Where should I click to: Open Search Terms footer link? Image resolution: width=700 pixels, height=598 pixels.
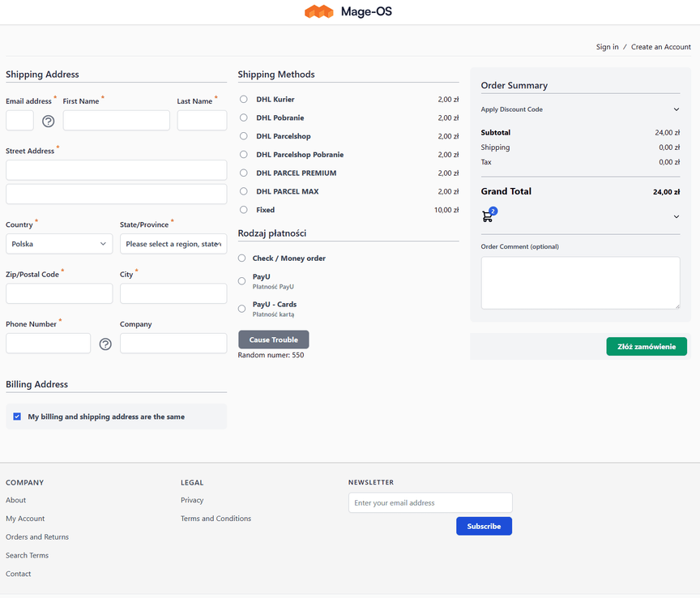[27, 555]
